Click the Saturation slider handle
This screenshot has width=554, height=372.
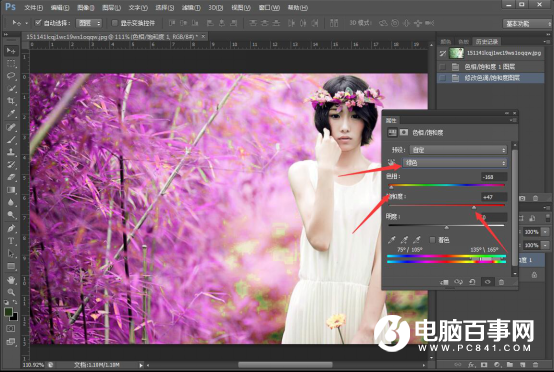474,207
